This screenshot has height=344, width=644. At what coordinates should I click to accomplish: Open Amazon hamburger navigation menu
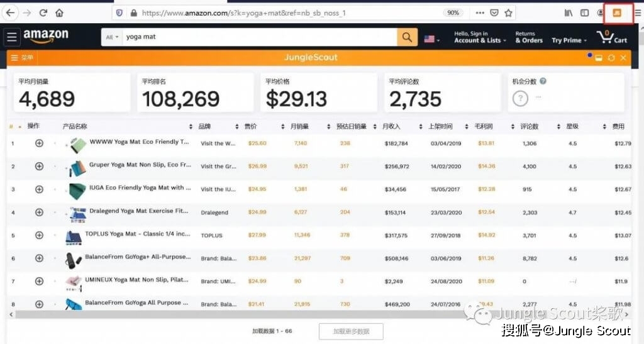(12, 37)
